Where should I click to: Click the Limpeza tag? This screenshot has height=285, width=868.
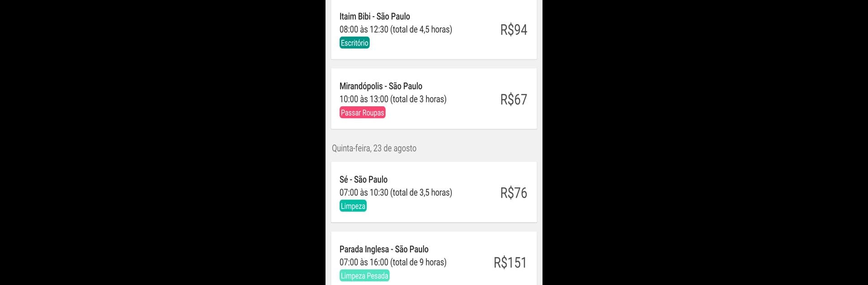click(x=353, y=206)
